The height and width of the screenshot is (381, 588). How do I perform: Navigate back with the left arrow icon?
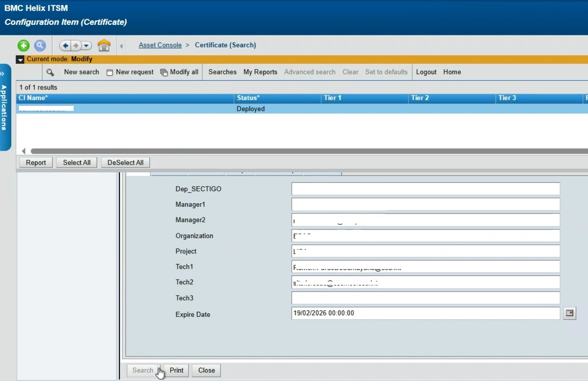65,45
